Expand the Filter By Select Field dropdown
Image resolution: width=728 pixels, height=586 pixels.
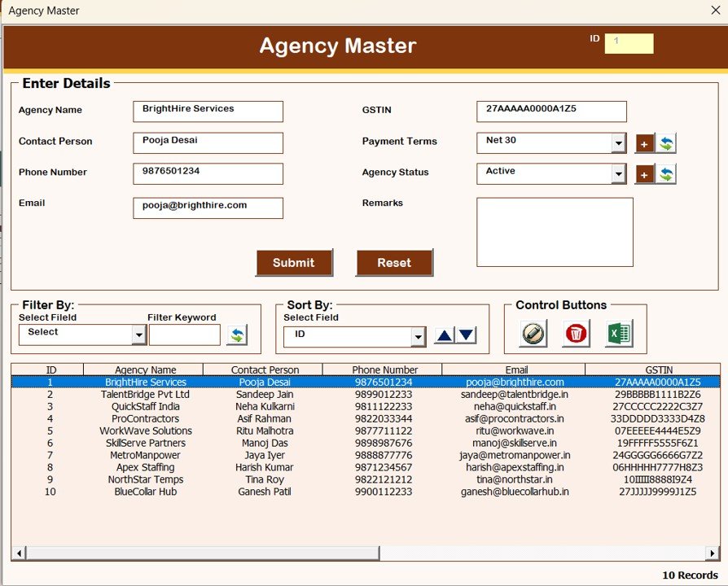(x=137, y=335)
